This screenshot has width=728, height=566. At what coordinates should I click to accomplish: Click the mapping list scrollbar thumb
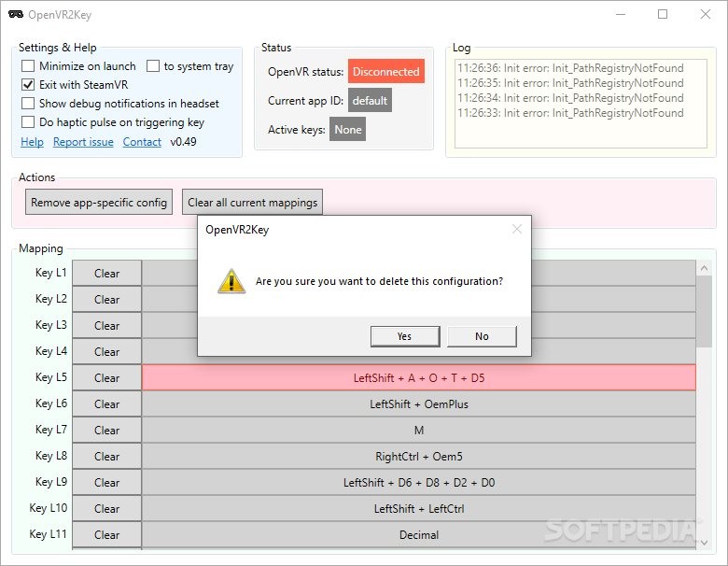click(704, 311)
